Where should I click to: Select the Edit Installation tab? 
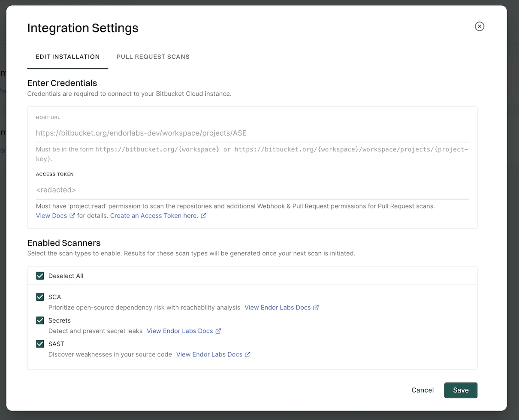click(x=67, y=57)
